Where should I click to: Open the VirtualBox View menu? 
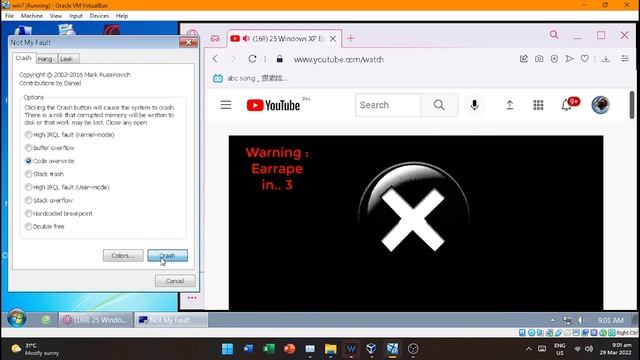56,16
